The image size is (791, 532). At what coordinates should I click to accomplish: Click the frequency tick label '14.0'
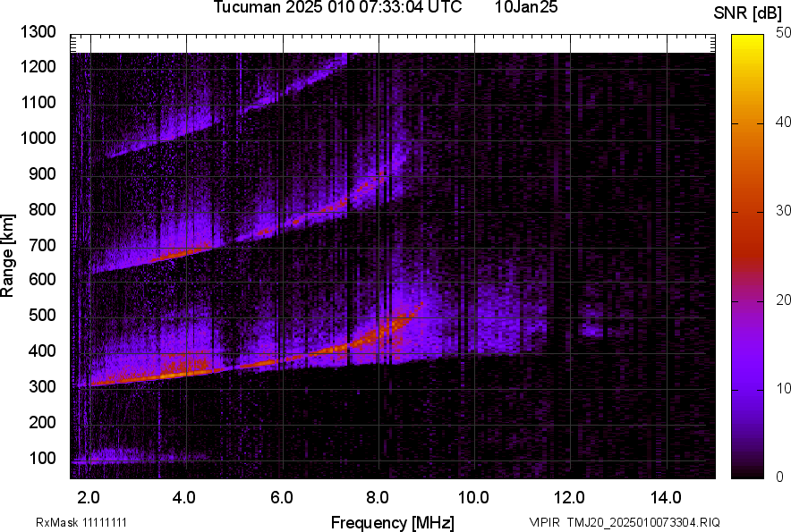(666, 498)
